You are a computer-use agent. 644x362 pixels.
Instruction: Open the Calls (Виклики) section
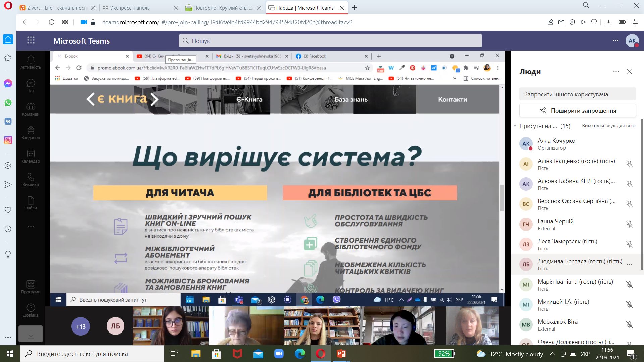pyautogui.click(x=31, y=180)
